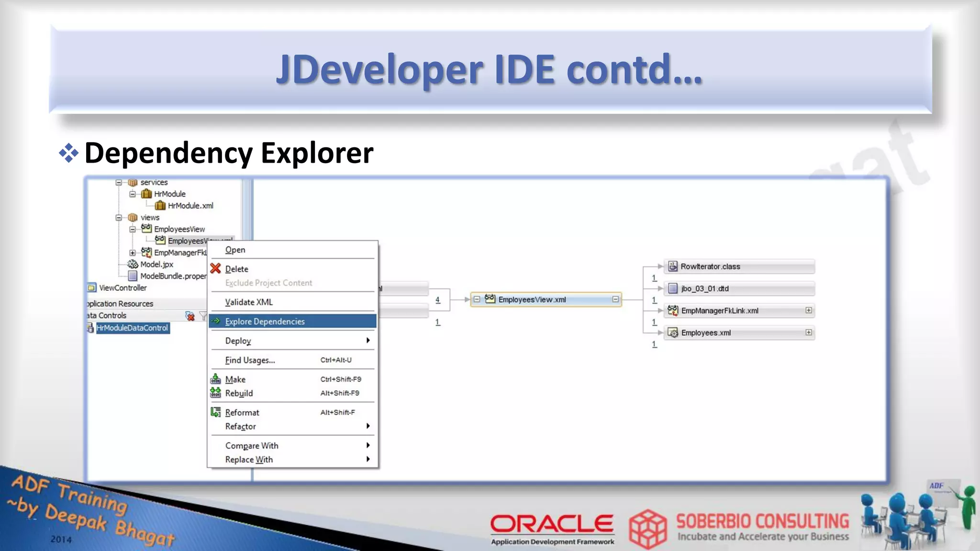The width and height of the screenshot is (980, 551).
Task: Select HrModuleDataControl in Data Controls
Action: click(132, 328)
